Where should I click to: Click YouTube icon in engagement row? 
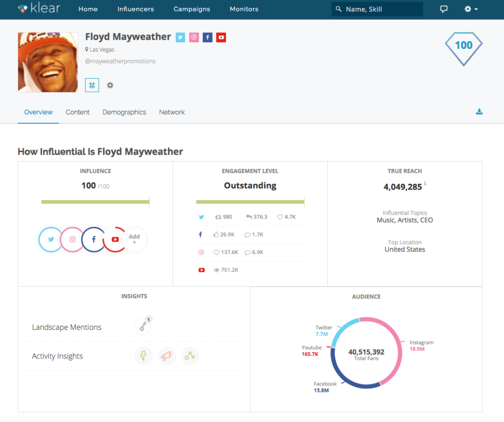coord(201,270)
